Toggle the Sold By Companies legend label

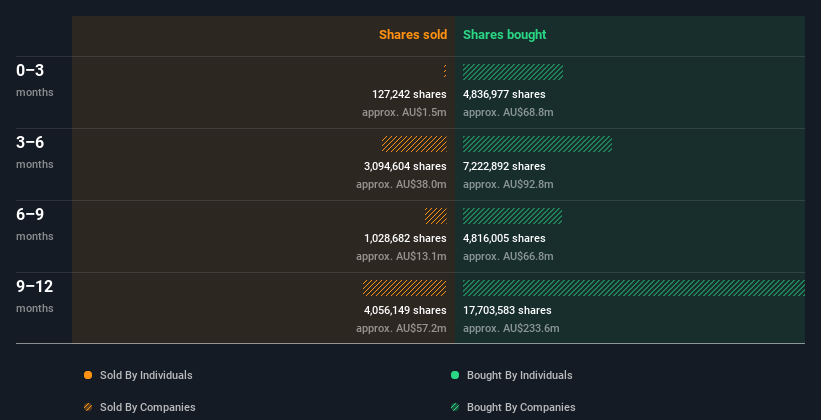tap(148, 407)
